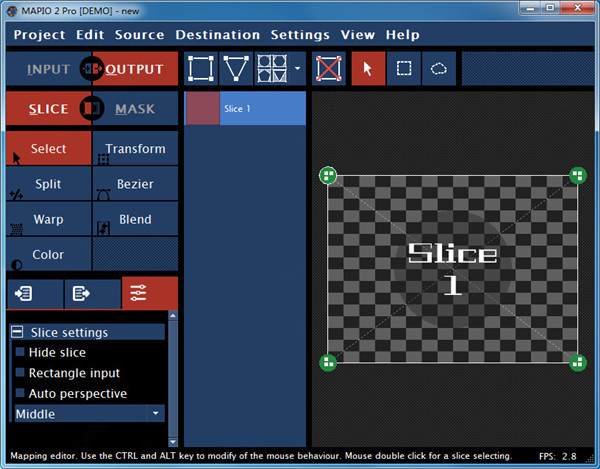Click the multi-shape grid icon
Screen dimensions: 600x469
click(x=272, y=69)
